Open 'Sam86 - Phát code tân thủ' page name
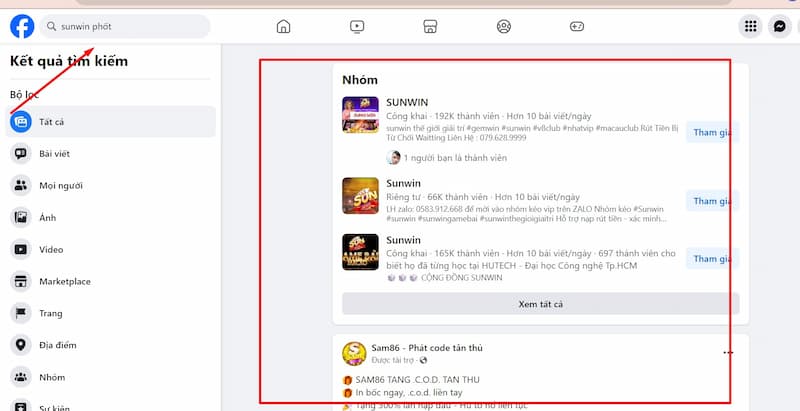The image size is (800, 411). pos(427,348)
